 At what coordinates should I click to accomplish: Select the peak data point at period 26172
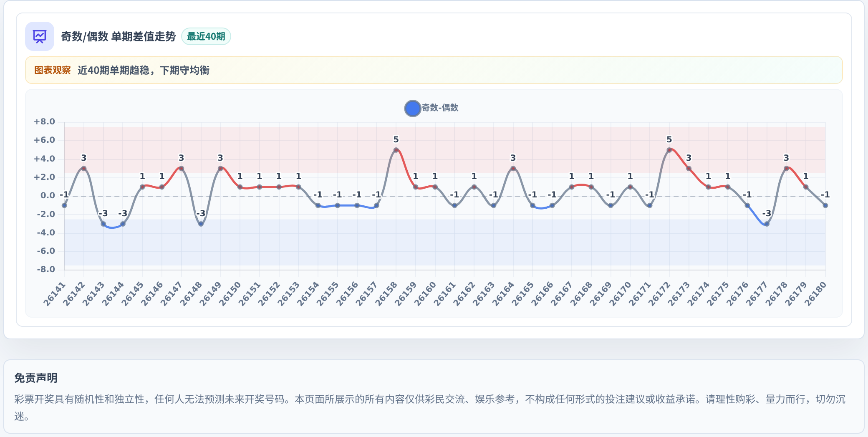tap(669, 150)
